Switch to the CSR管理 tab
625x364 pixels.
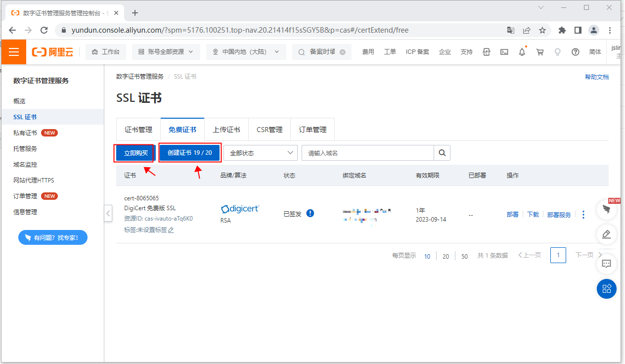point(269,130)
